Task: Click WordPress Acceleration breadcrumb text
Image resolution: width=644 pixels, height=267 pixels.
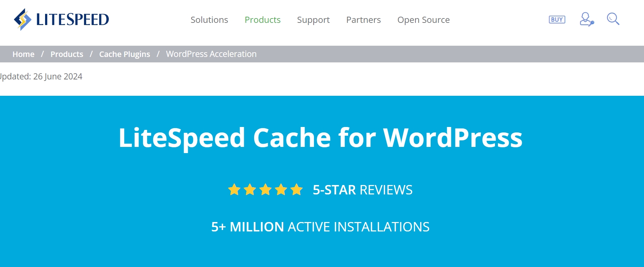Action: tap(211, 54)
